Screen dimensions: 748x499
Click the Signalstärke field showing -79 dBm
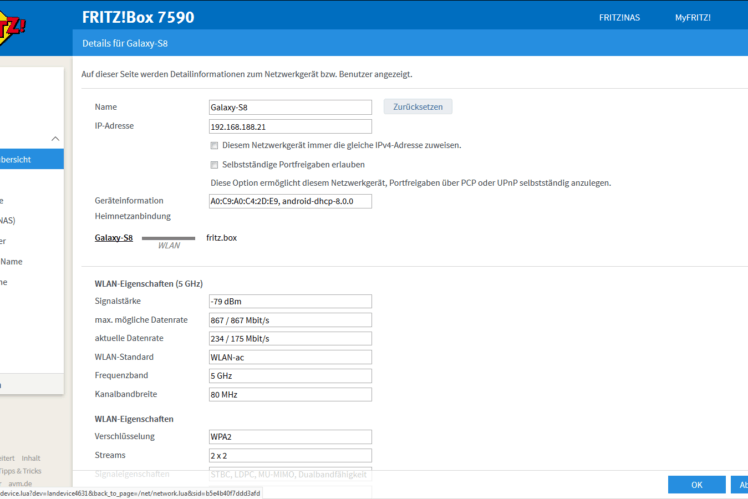tap(290, 301)
